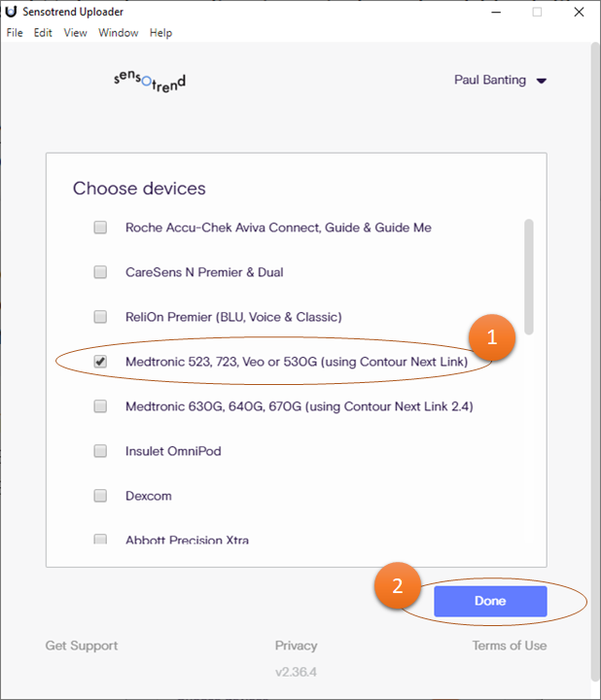Open the Get Support link
This screenshot has width=601, height=700.
[82, 646]
